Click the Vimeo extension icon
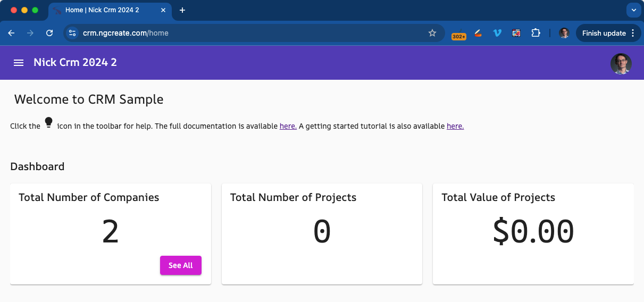644x302 pixels. coord(497,33)
